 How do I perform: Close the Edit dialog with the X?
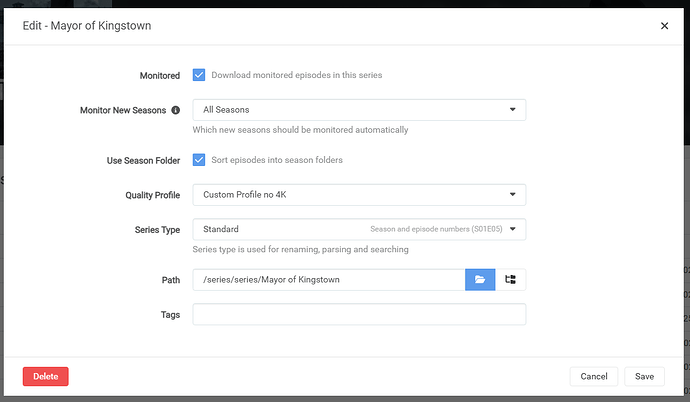pos(664,26)
